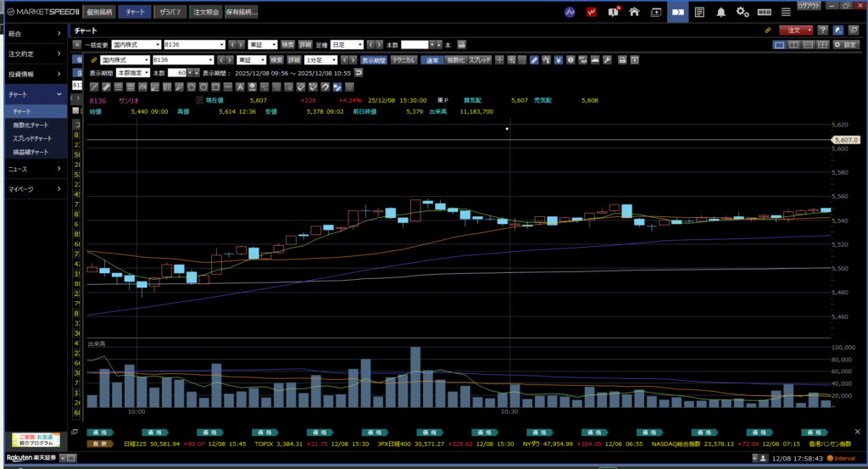This screenshot has width=868, height=469.
Task: Click the WEB icon in top toolbar
Action: point(764,12)
